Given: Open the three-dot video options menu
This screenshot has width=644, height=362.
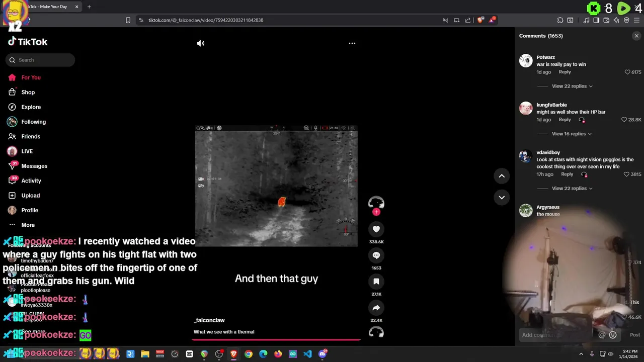Looking at the screenshot, I should pyautogui.click(x=352, y=43).
